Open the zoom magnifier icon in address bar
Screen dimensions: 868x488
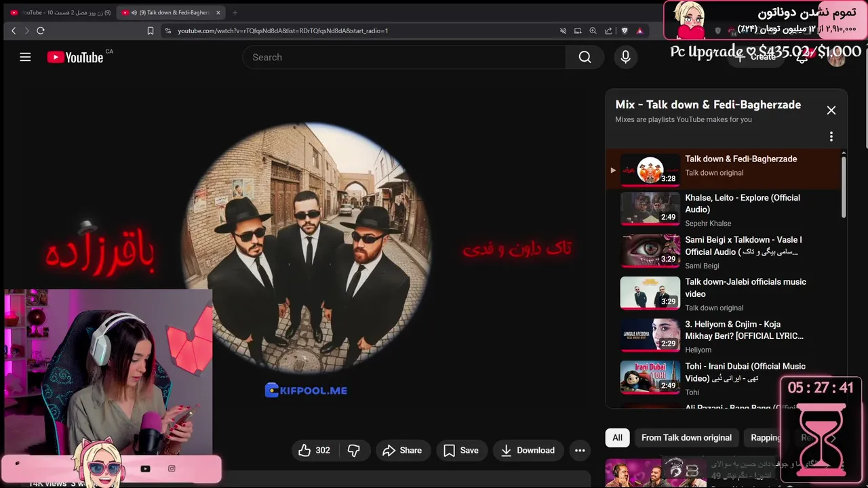tap(593, 30)
